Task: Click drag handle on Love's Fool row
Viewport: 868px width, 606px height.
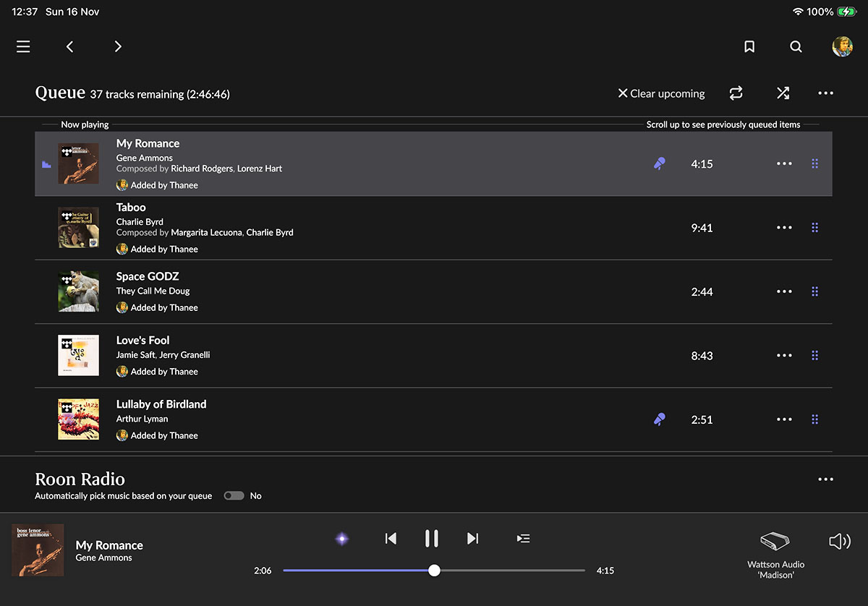Action: click(x=815, y=355)
